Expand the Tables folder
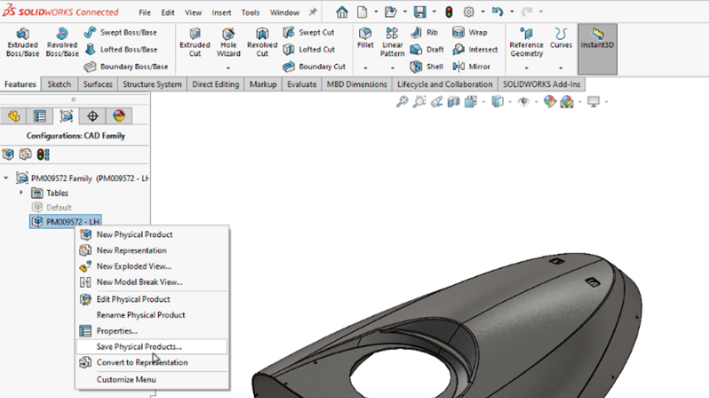Screen dimensions: 709x398 [21, 193]
